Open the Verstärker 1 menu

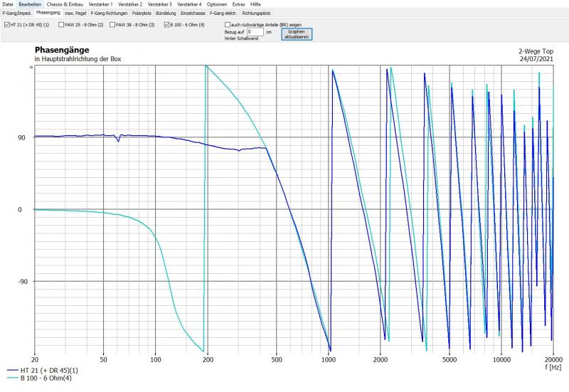100,4
